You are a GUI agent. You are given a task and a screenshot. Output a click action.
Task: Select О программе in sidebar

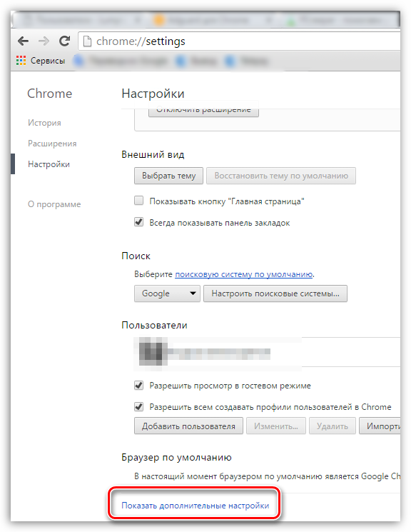[x=54, y=204]
